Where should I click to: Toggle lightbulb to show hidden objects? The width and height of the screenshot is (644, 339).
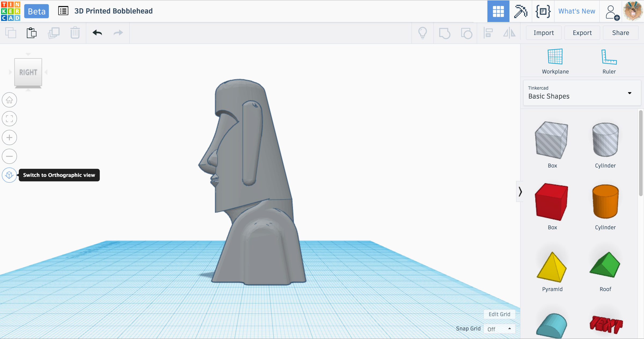422,33
